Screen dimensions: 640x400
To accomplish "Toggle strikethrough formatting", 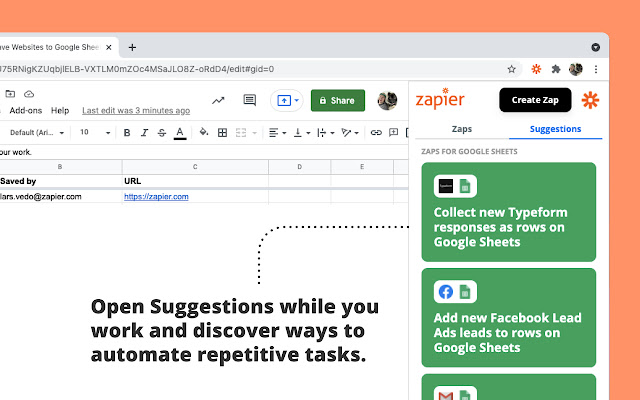I will [x=162, y=133].
